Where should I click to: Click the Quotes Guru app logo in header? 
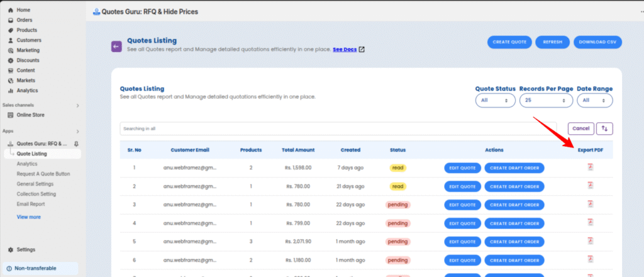pos(96,12)
